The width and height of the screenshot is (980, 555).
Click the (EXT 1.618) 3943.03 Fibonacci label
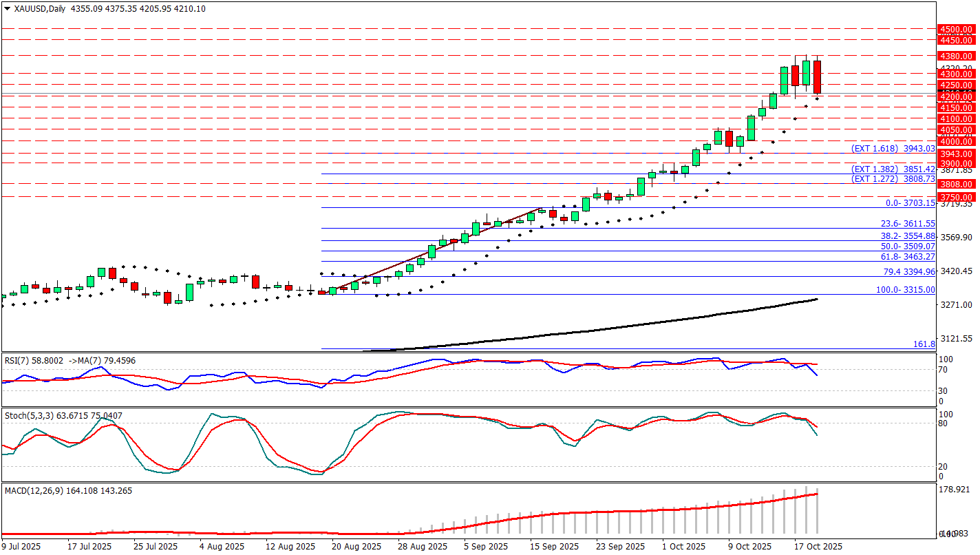pos(893,149)
